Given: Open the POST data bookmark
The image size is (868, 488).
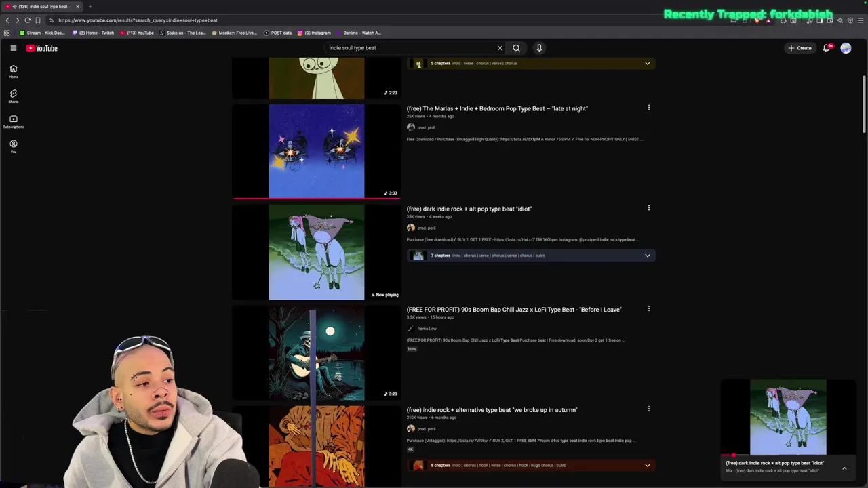Looking at the screenshot, I should pos(277,33).
